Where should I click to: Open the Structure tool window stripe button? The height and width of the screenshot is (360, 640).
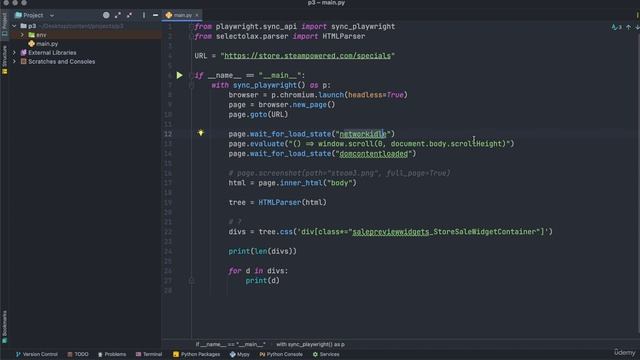(4, 60)
